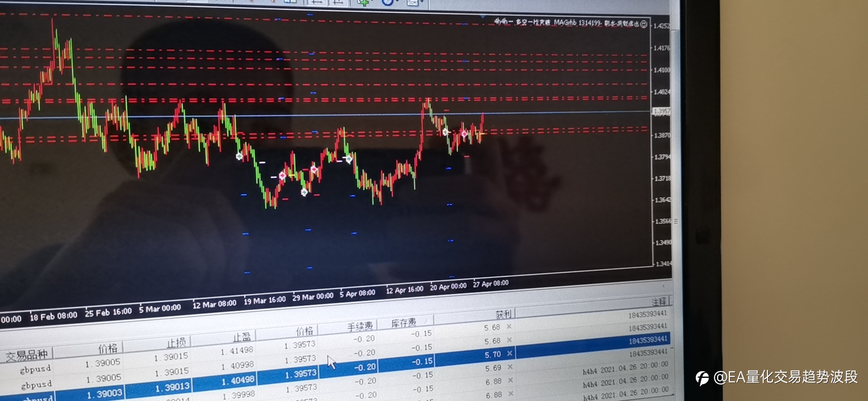This screenshot has height=401, width=868.
Task: Click the highlighted stop loss 1.39013
Action: [172, 388]
